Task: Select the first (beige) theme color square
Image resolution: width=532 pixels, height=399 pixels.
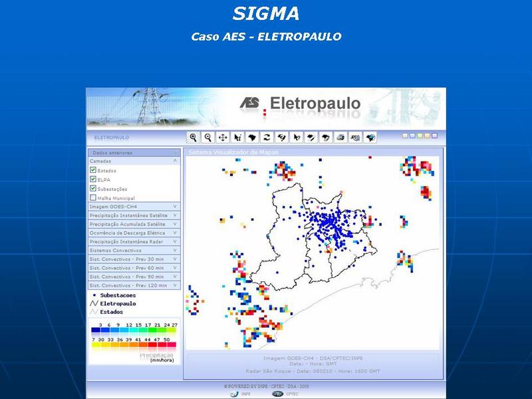Action: tap(405, 136)
